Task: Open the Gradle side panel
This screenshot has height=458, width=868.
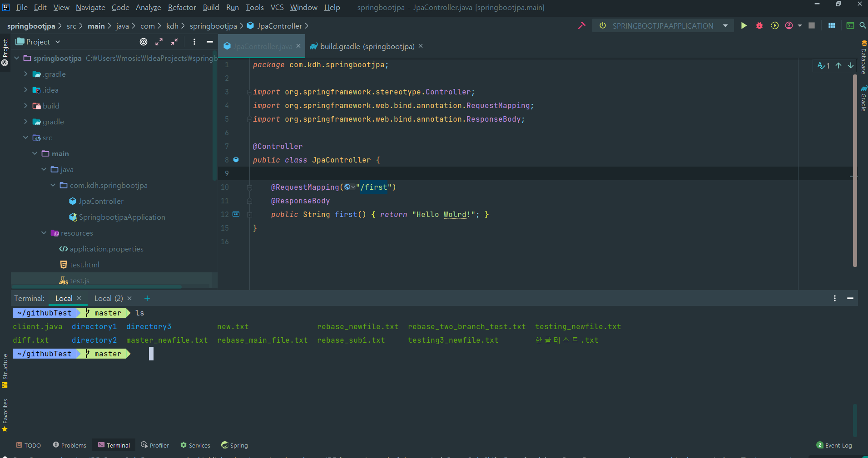Action: [x=863, y=98]
